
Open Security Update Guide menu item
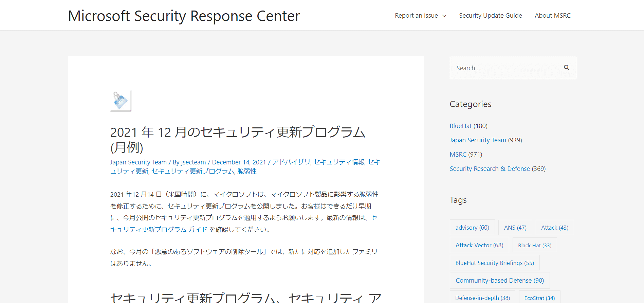(x=490, y=16)
